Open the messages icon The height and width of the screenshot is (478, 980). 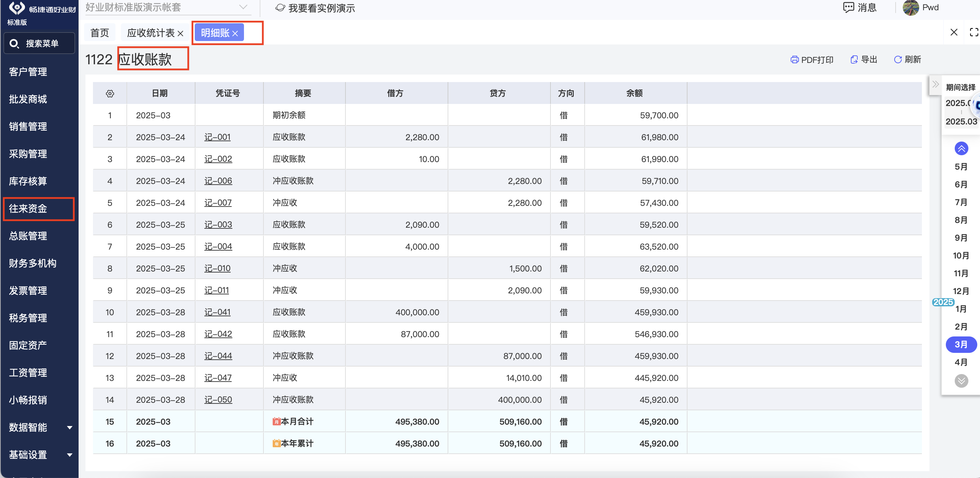pos(848,8)
